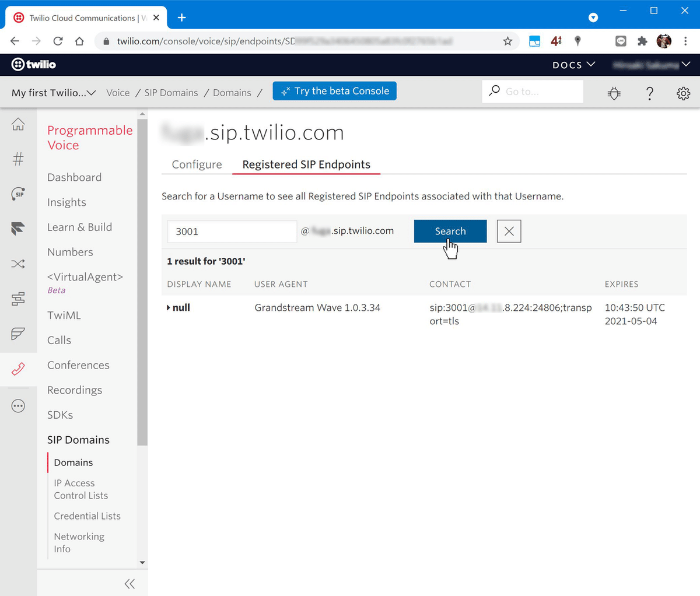
Task: Click the browser home icon
Action: [x=79, y=41]
